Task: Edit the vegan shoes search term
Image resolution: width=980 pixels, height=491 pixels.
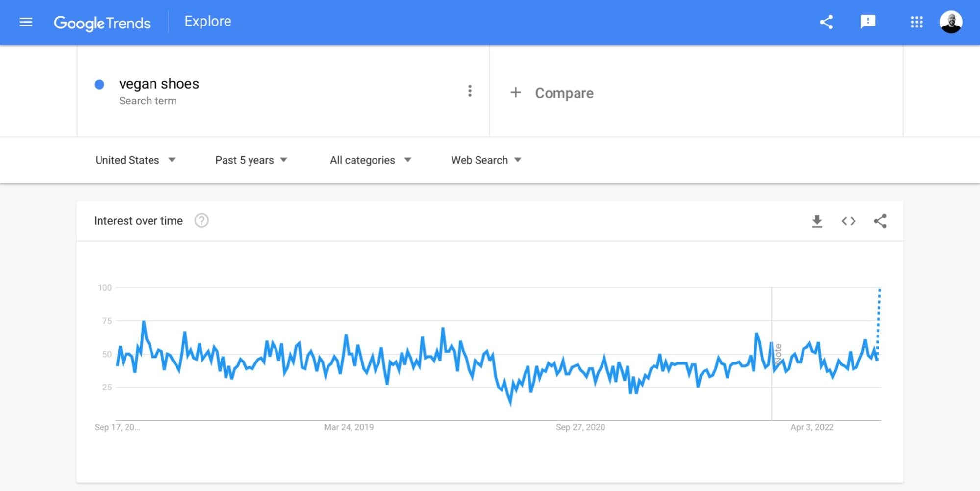Action: point(159,84)
